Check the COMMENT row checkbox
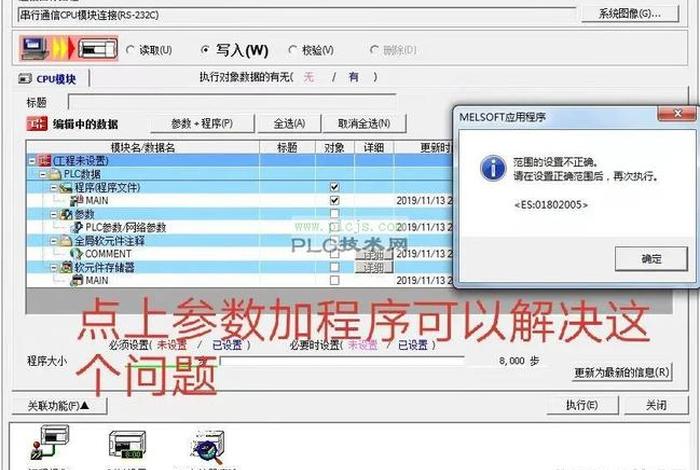This screenshot has height=470, width=700. tap(334, 254)
